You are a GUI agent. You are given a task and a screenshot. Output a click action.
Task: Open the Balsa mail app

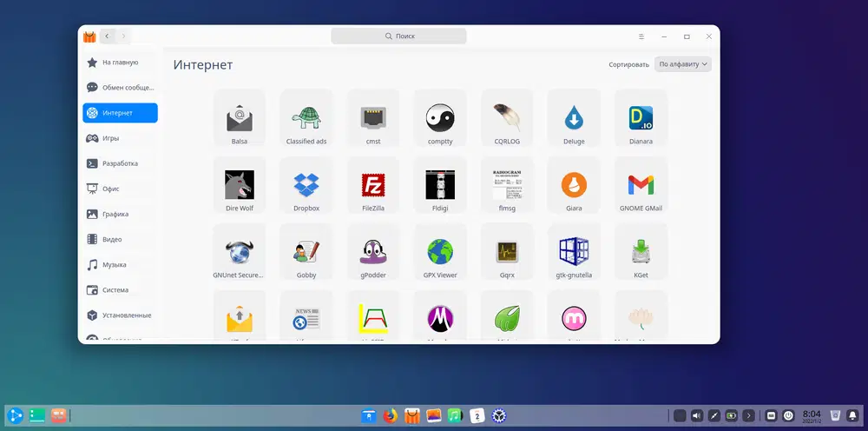(240, 118)
